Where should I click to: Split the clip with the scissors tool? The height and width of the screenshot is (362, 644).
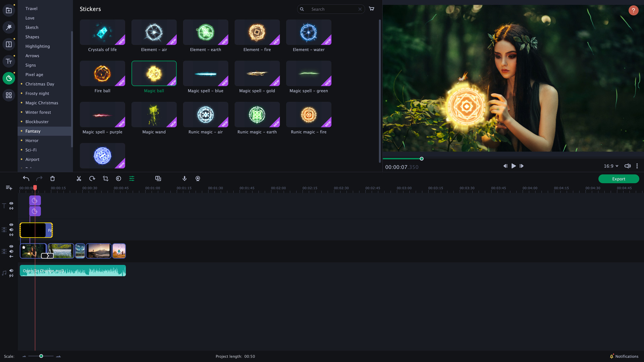pyautogui.click(x=79, y=178)
